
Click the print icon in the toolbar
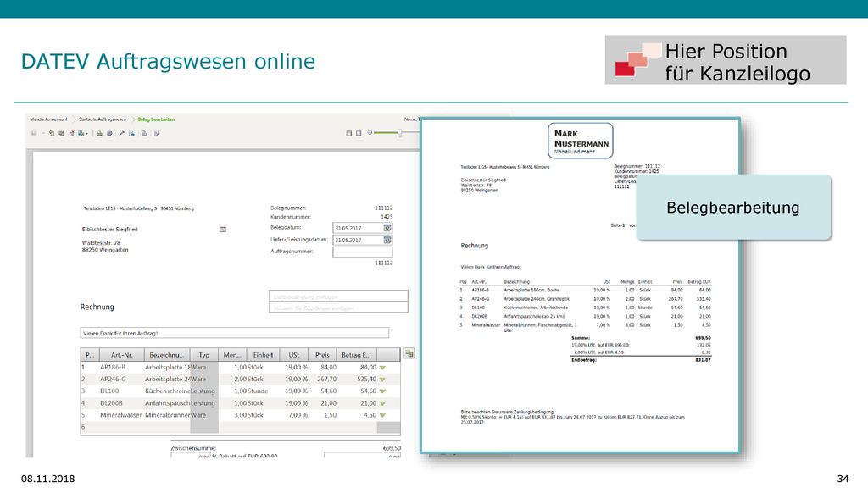99,133
